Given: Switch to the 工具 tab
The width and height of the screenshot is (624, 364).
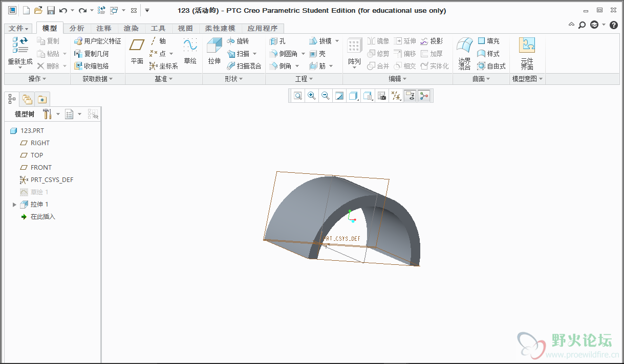Looking at the screenshot, I should click(x=158, y=29).
